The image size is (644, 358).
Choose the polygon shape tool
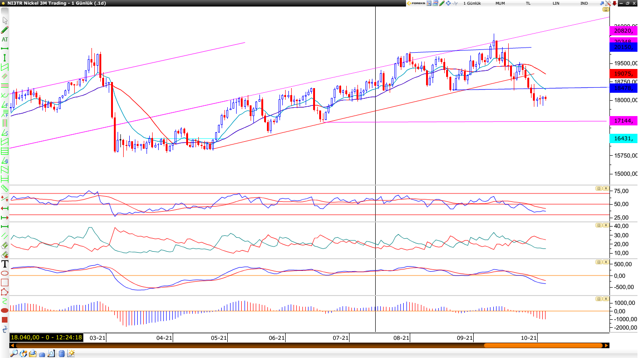coord(5,292)
